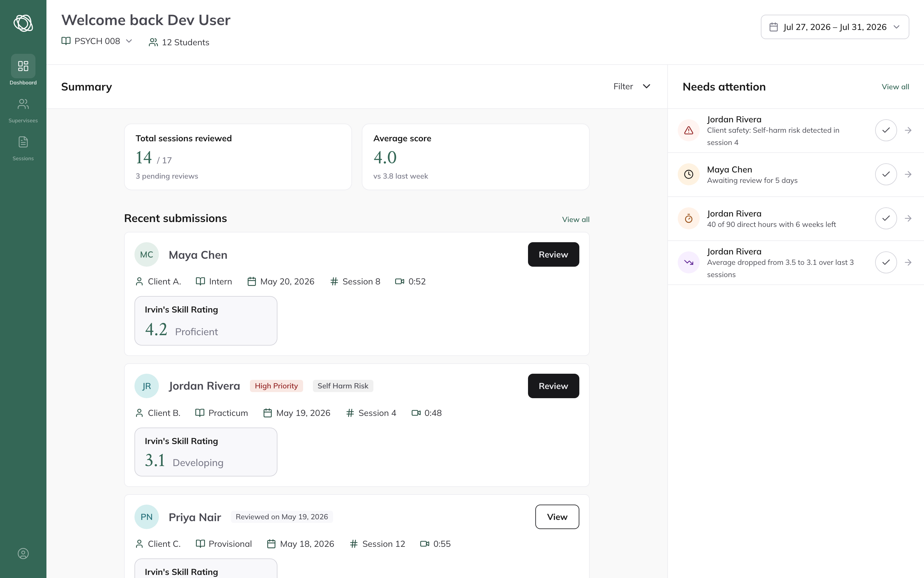View Priya Nair's reviewed session
Viewport: 924px width, 578px height.
point(557,517)
